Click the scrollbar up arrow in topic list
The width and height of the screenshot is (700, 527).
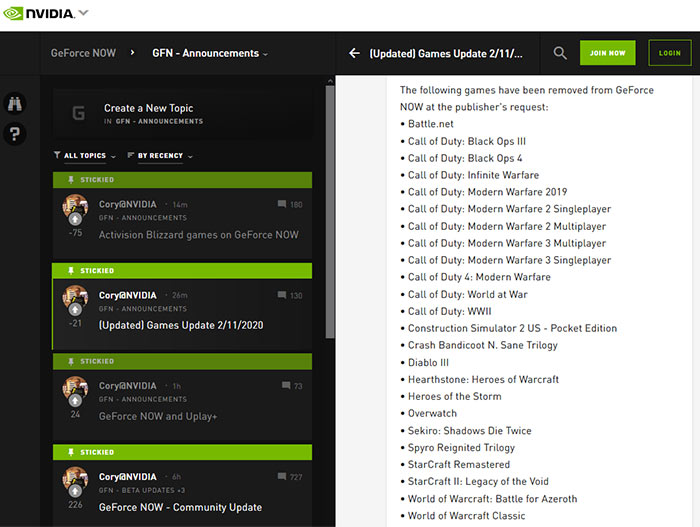[330, 81]
